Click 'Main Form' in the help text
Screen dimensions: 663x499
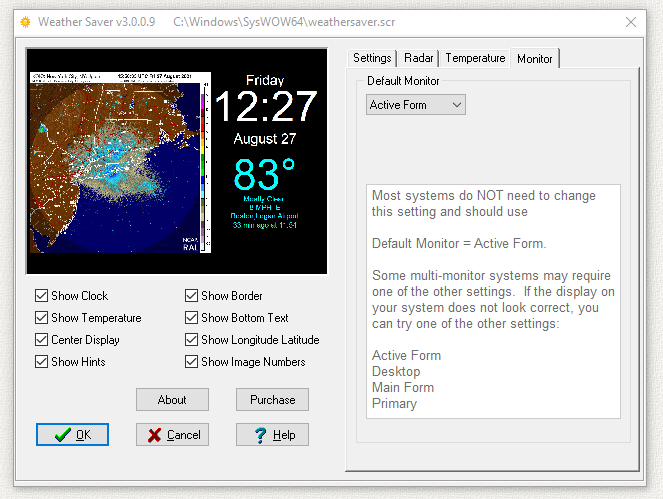(403, 387)
